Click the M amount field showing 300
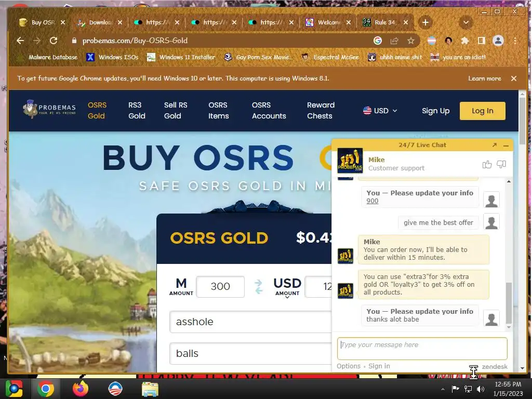The width and height of the screenshot is (532, 399). (220, 287)
